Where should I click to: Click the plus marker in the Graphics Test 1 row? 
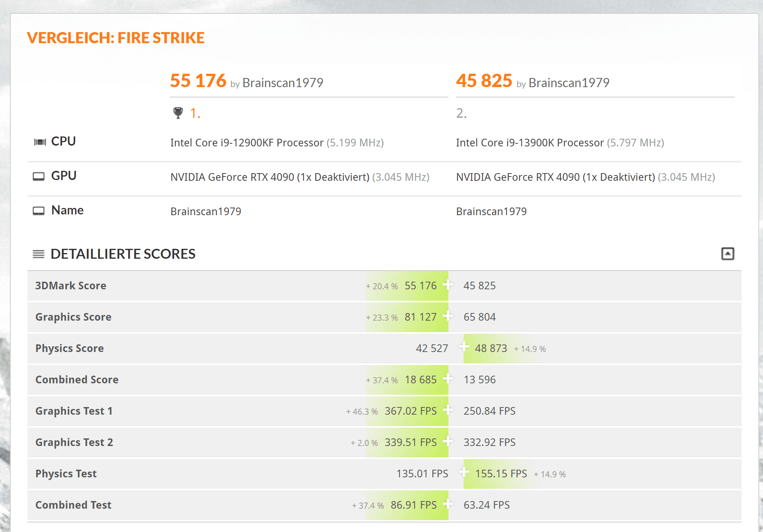[x=448, y=410]
